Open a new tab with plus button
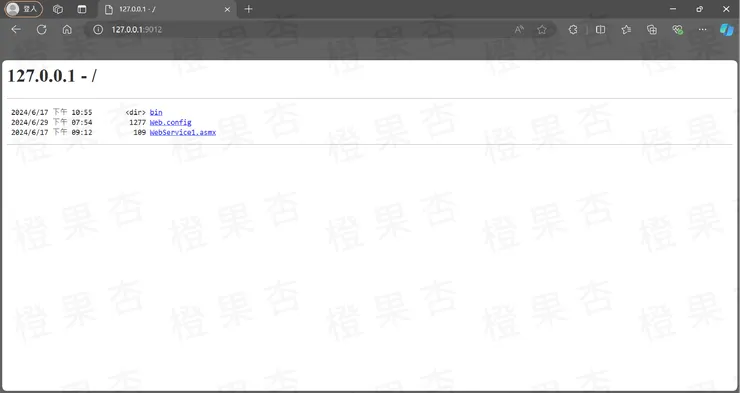 249,9
